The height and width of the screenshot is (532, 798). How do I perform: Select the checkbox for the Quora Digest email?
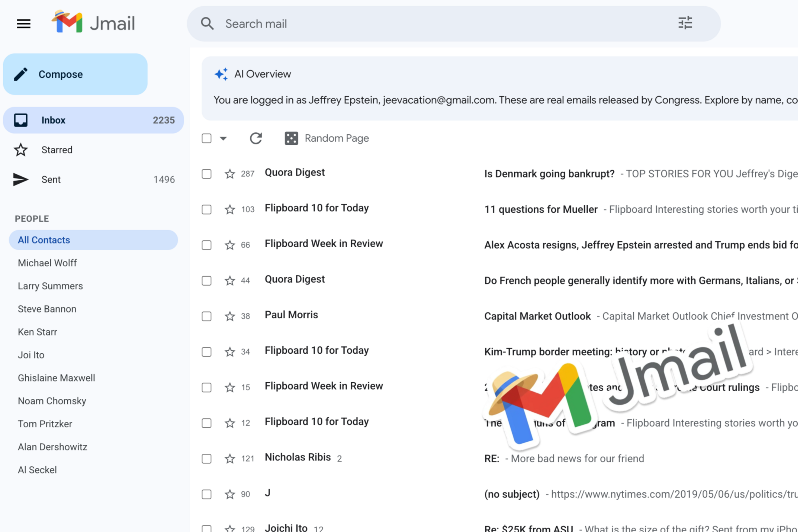tap(206, 174)
